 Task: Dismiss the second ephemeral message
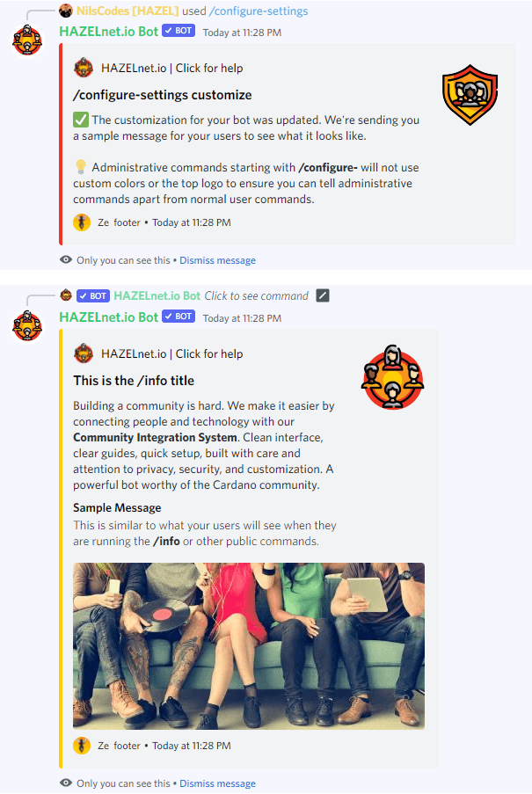click(218, 783)
